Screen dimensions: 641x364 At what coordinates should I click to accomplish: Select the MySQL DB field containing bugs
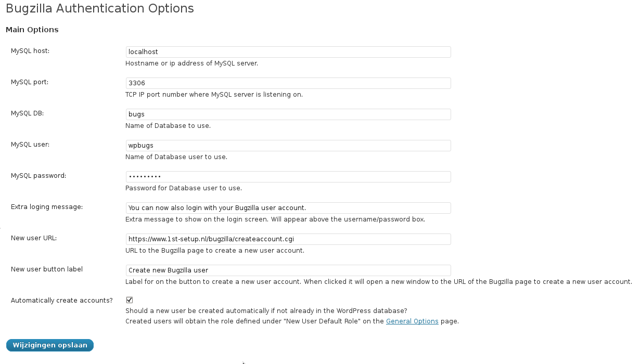288,114
